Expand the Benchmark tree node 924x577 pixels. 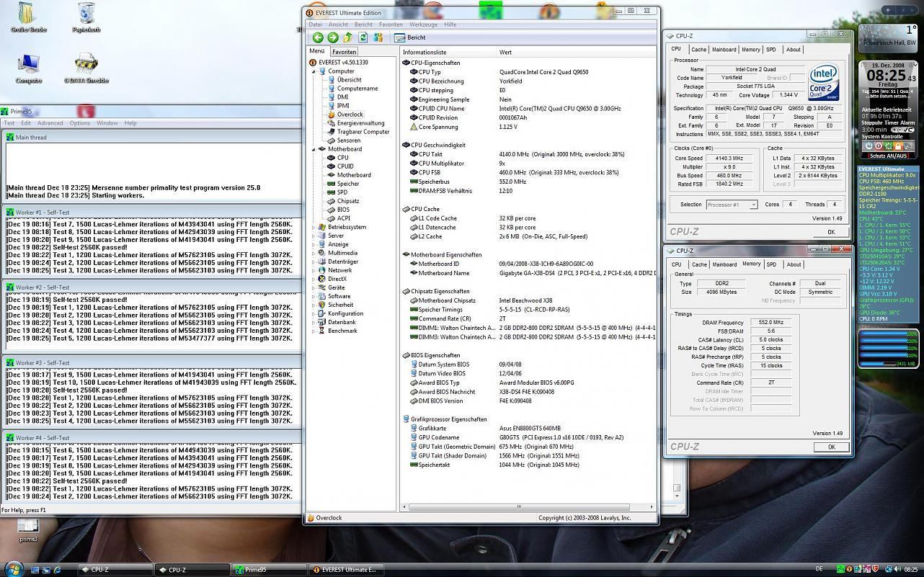click(314, 331)
